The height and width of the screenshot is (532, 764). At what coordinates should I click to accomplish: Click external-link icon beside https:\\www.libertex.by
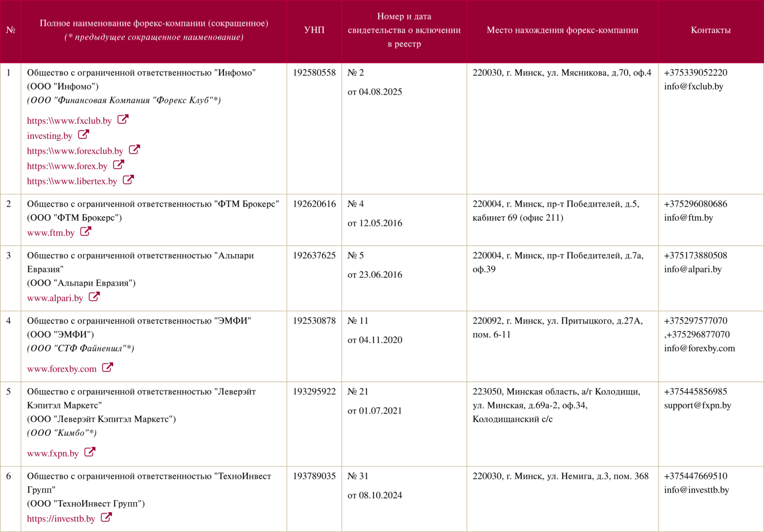[x=128, y=180]
